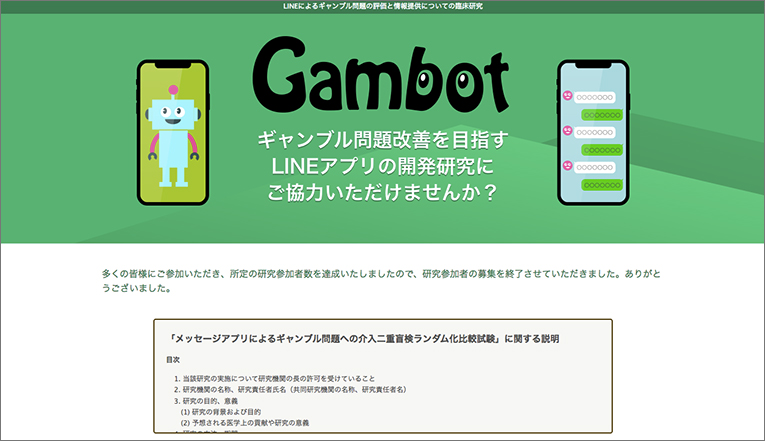
Task: Click the robot's smiling face
Action: pyautogui.click(x=173, y=115)
